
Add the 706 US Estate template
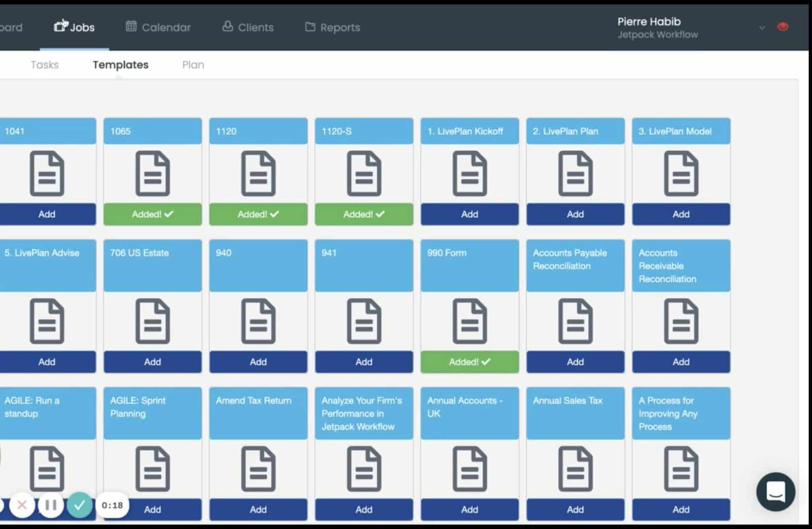point(153,362)
